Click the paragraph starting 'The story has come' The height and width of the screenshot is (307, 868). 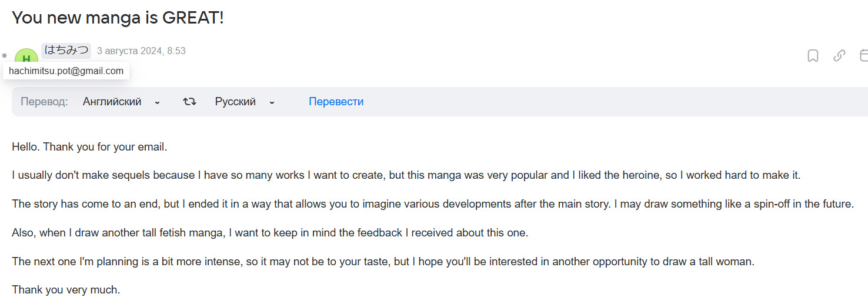point(432,204)
